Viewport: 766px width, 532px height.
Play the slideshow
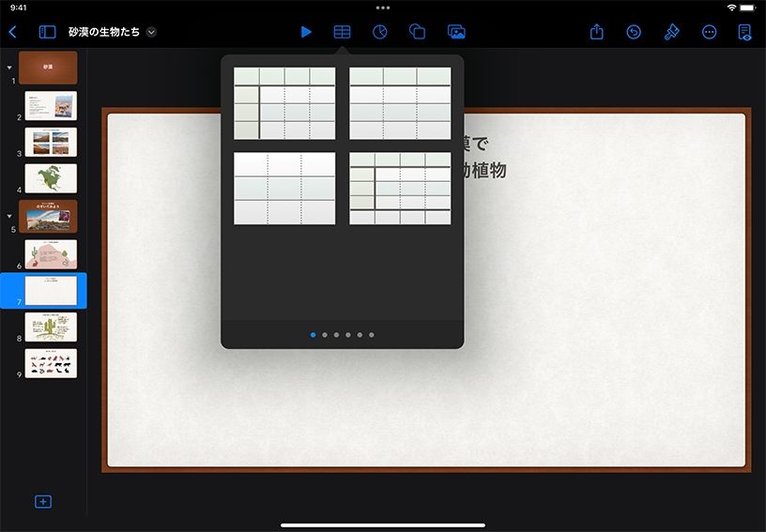[306, 32]
